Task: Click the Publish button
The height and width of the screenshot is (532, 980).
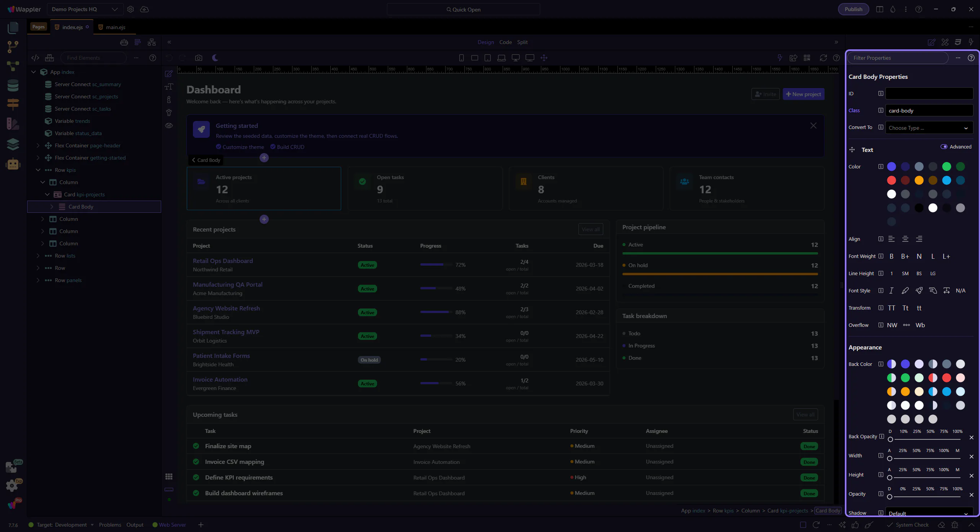Action: [x=853, y=9]
